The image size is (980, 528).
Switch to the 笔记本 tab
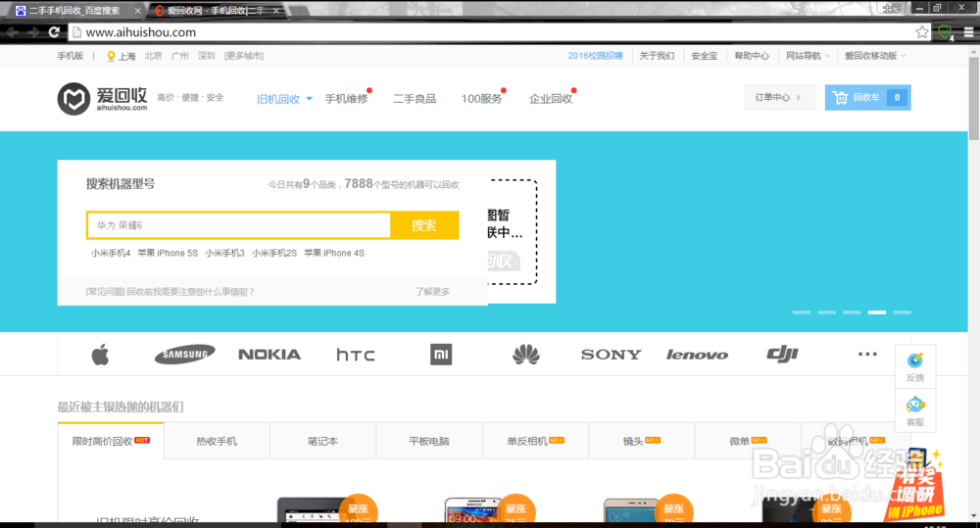click(323, 441)
